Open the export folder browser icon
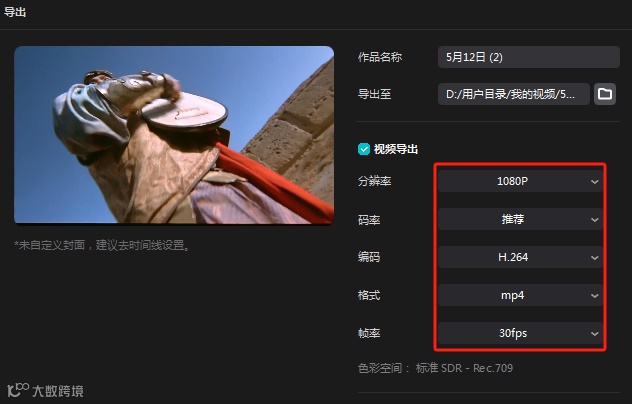Viewport: 632px width, 404px height. pos(605,94)
